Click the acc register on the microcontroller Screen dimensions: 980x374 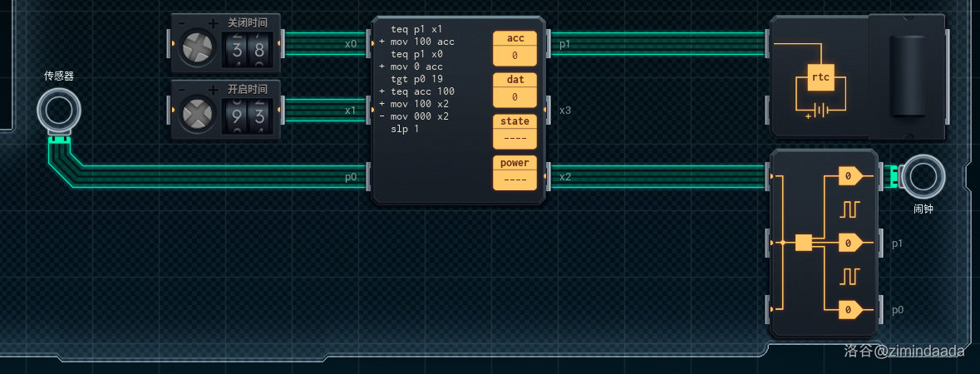click(515, 47)
